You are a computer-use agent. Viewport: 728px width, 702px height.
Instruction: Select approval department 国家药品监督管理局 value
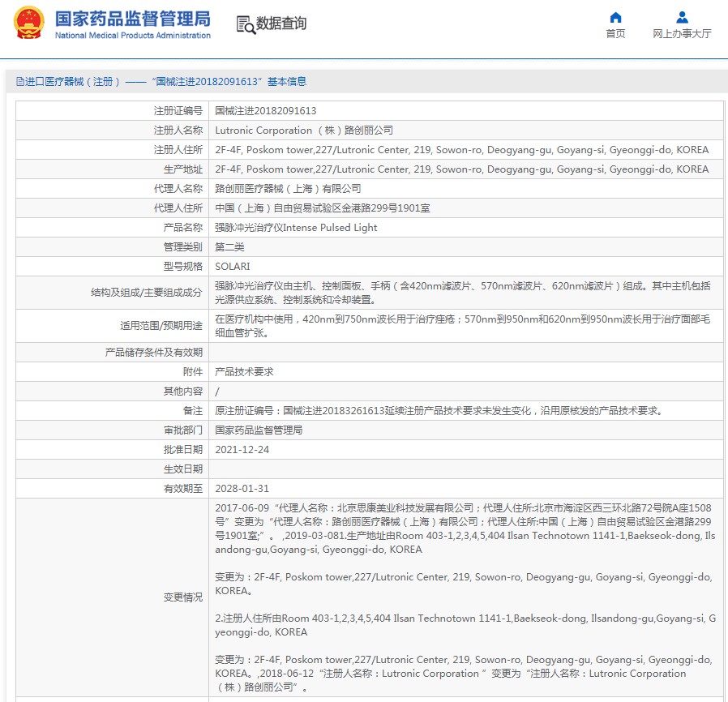coord(259,431)
